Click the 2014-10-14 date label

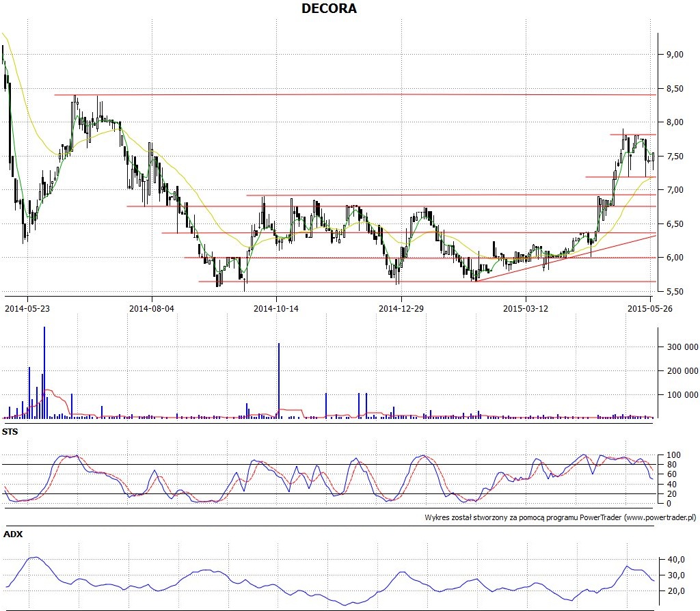click(276, 308)
